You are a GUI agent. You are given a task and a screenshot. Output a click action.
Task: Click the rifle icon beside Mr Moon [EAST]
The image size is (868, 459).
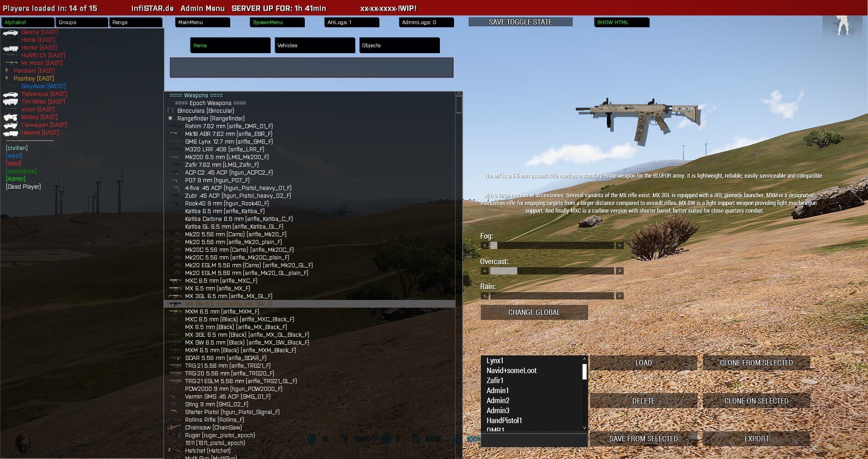coord(11,63)
